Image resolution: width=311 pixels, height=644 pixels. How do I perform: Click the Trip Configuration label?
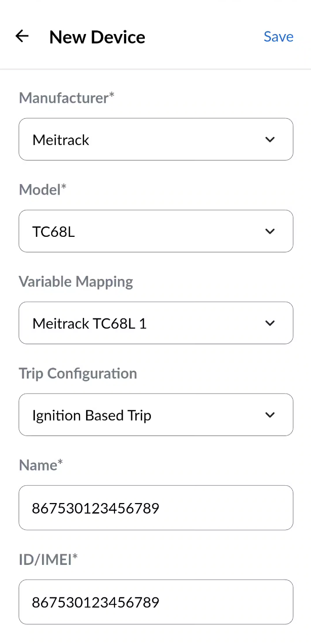pos(78,374)
